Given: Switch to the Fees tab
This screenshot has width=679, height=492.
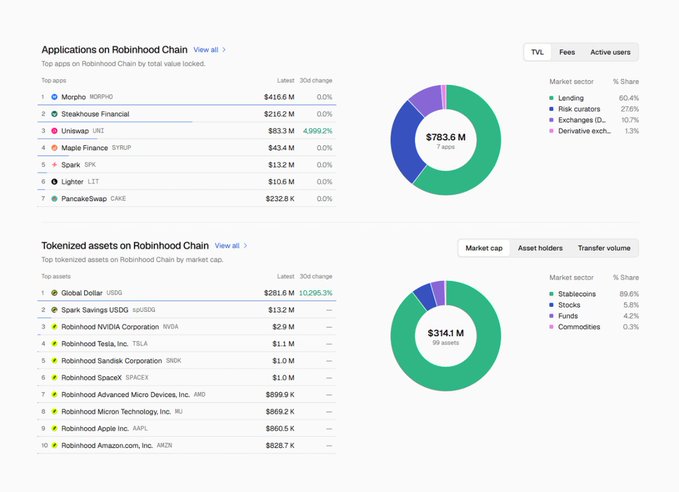Looking at the screenshot, I should pyautogui.click(x=567, y=52).
